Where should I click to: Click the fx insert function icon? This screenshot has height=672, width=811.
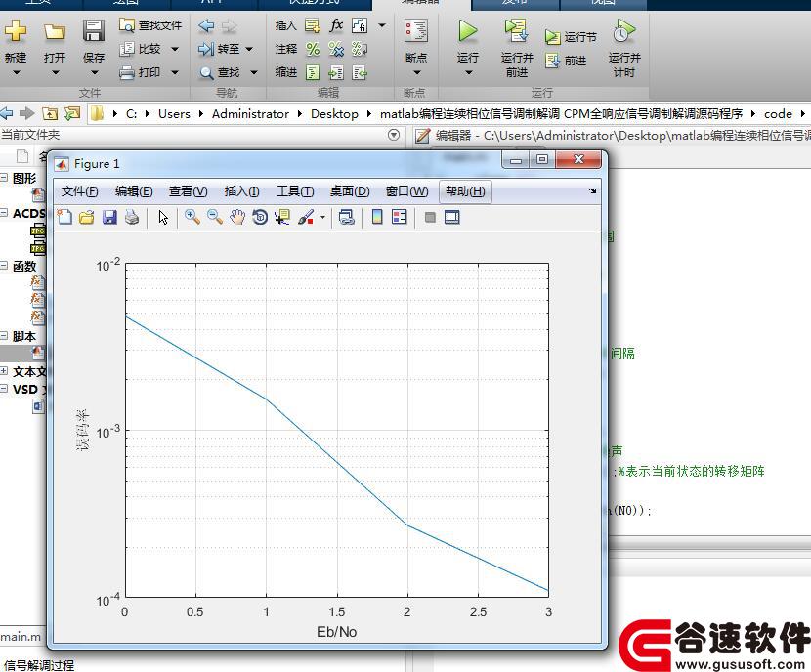[336, 24]
